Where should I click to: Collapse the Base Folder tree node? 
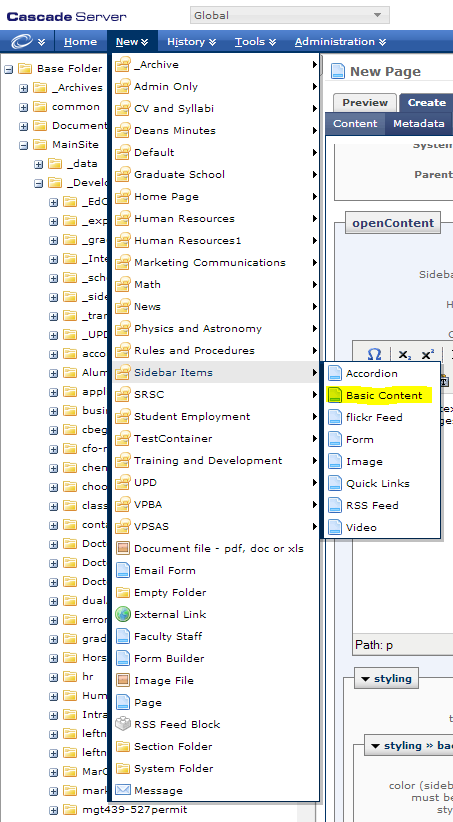coord(8,69)
